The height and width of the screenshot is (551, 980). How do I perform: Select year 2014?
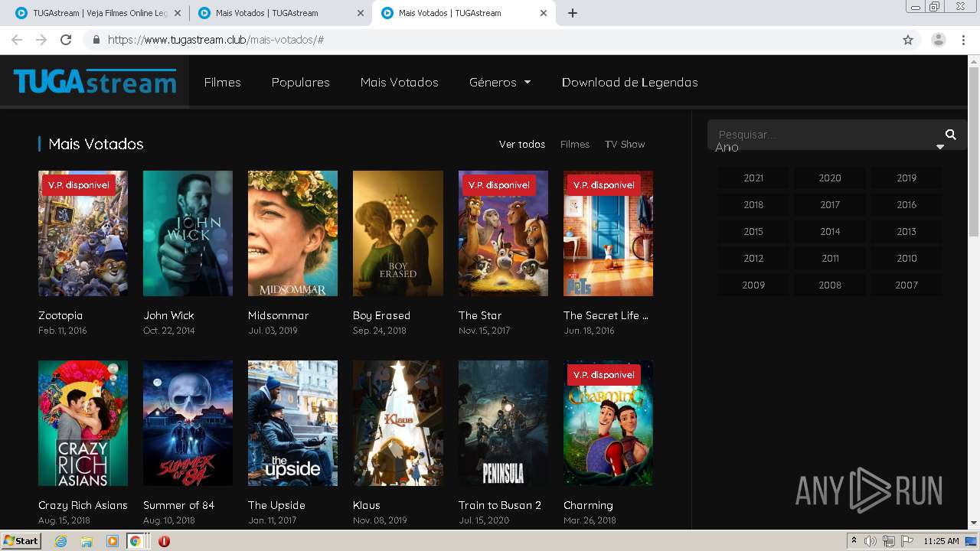click(x=830, y=231)
